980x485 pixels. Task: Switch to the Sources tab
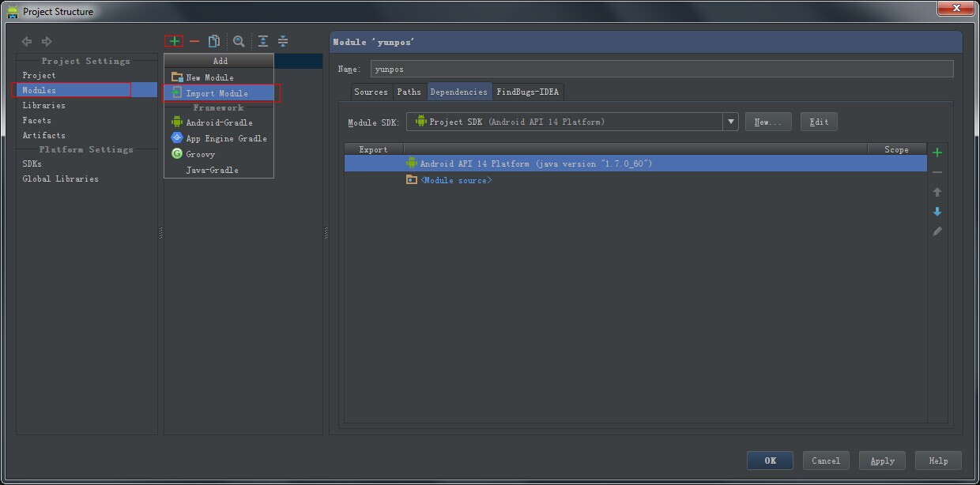pyautogui.click(x=371, y=92)
